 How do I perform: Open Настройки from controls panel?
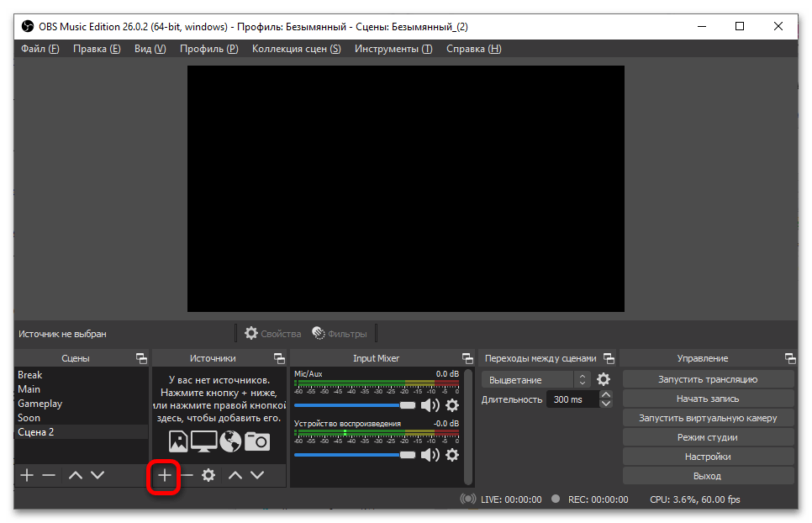tap(708, 457)
